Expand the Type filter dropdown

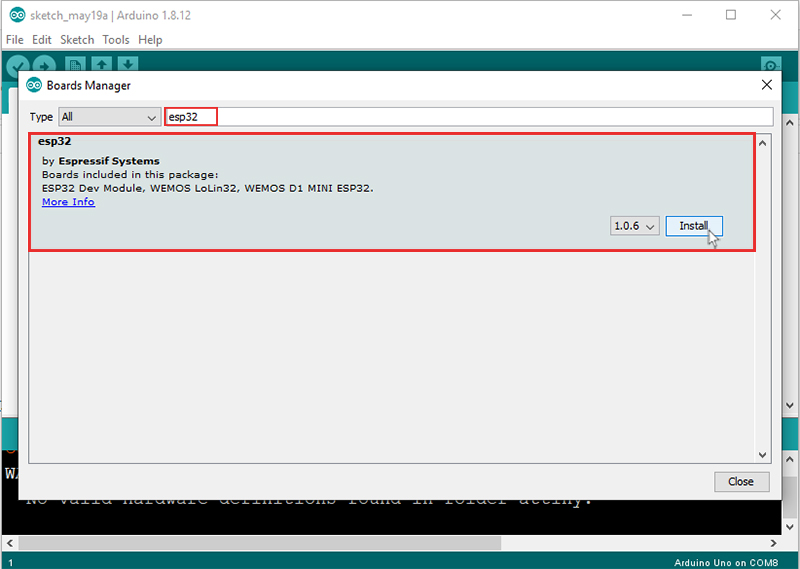pyautogui.click(x=109, y=117)
